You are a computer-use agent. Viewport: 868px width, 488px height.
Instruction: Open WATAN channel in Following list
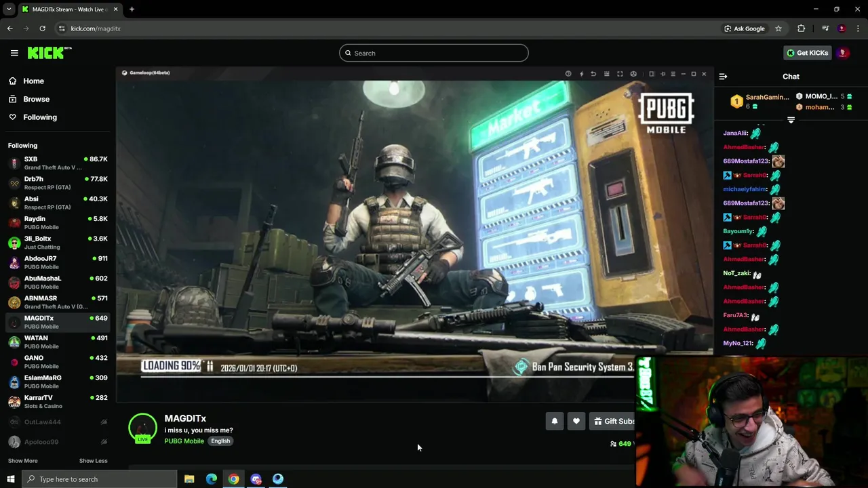pos(58,342)
